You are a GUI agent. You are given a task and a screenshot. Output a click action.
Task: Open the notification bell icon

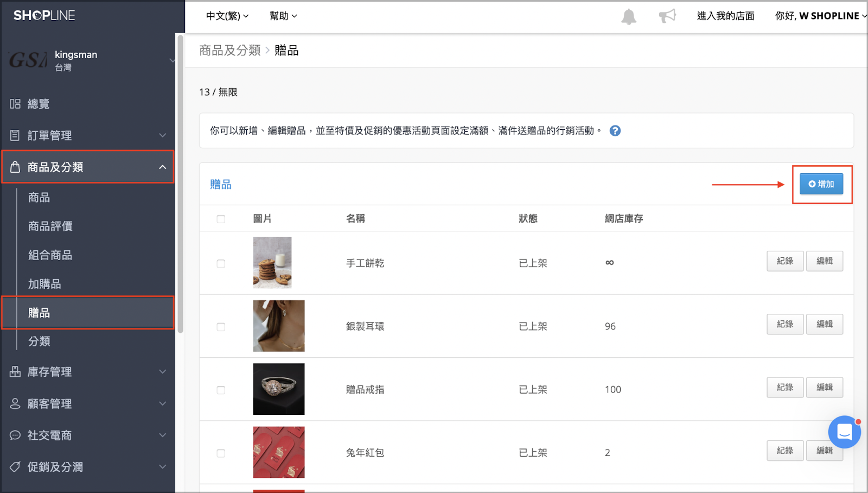629,16
